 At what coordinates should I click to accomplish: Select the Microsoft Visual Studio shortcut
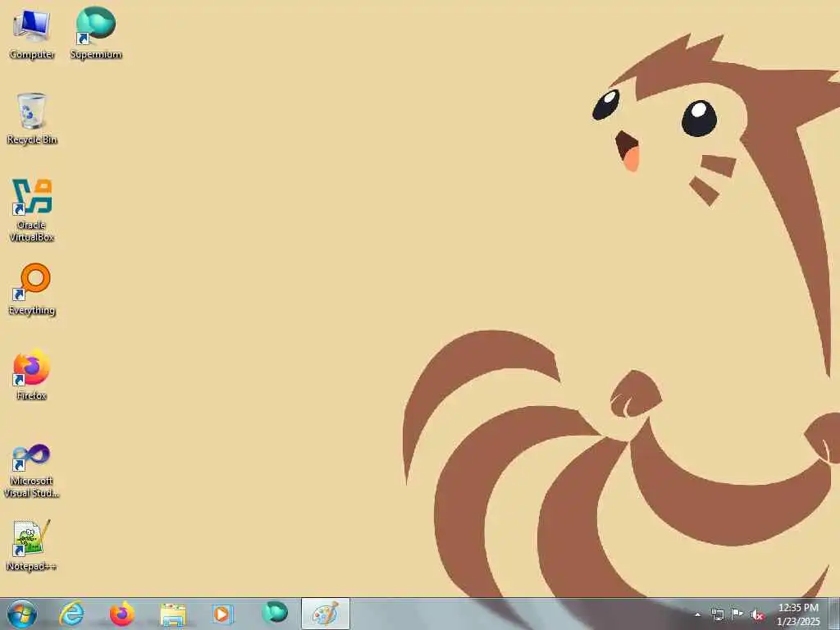[x=32, y=471]
